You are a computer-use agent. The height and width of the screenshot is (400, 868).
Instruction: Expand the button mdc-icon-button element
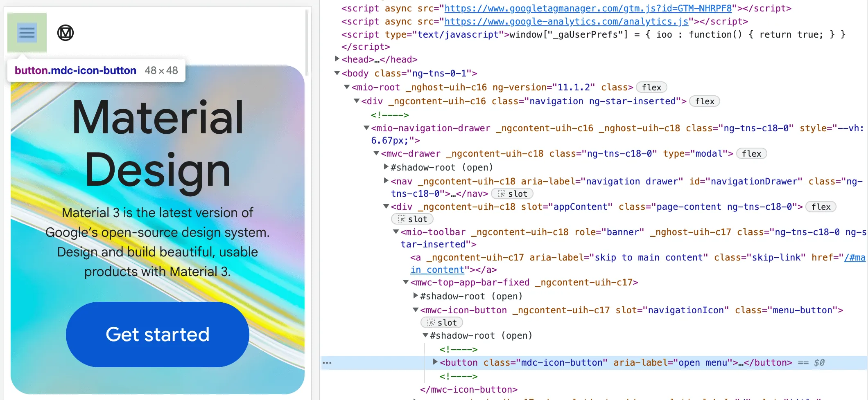(435, 362)
